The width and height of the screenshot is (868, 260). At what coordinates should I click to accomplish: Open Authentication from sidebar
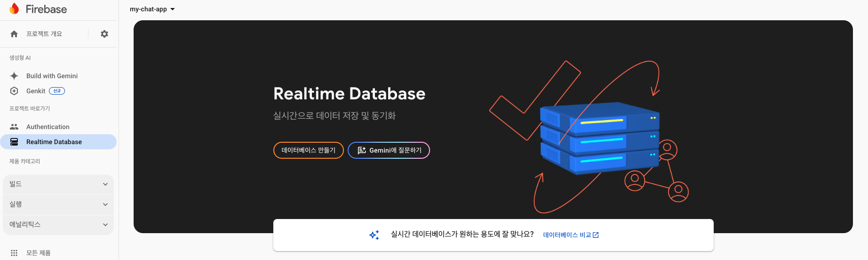(x=48, y=127)
